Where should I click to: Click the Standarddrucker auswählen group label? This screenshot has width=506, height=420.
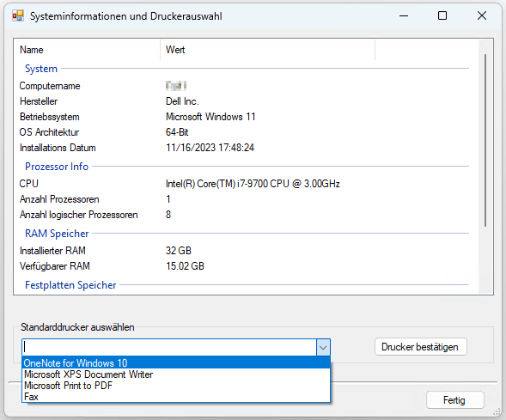(x=77, y=327)
